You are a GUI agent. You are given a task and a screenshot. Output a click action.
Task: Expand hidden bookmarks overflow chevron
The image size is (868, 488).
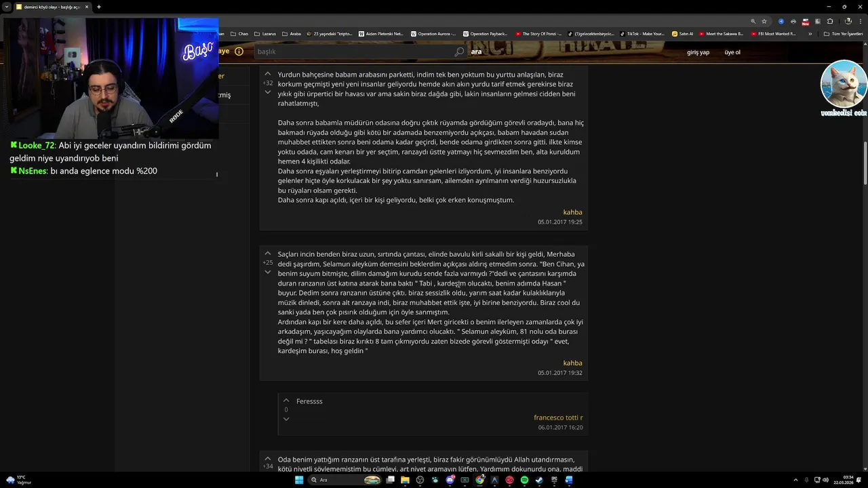(810, 33)
